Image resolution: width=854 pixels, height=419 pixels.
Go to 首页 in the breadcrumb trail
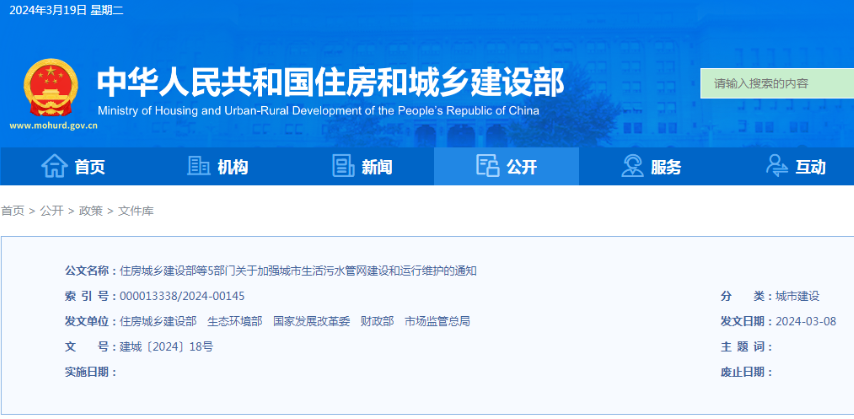click(12, 211)
